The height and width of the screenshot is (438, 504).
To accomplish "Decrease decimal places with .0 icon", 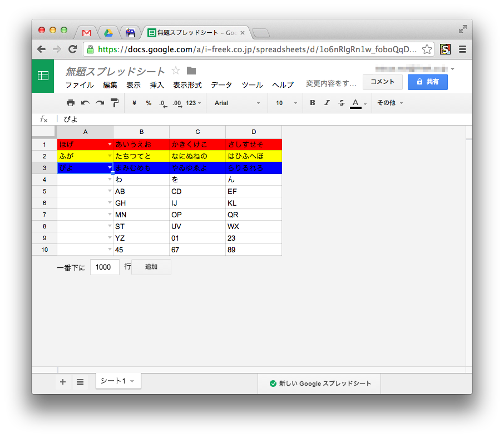I will pyautogui.click(x=162, y=103).
